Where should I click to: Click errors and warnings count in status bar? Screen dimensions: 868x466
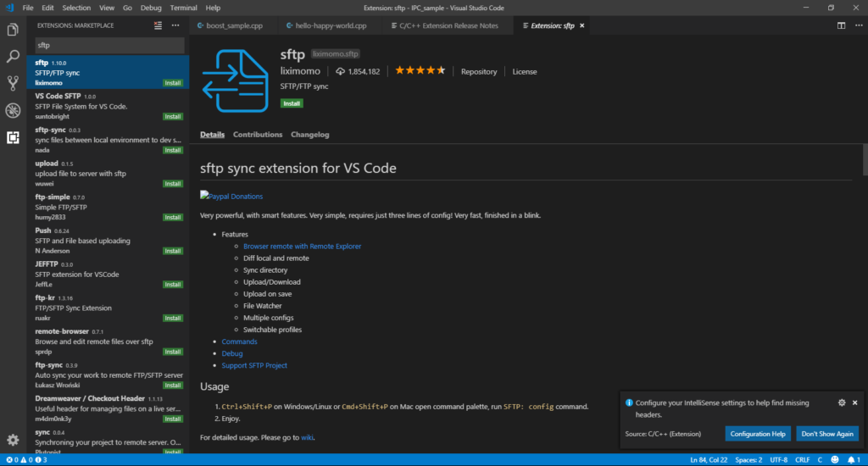coord(26,460)
